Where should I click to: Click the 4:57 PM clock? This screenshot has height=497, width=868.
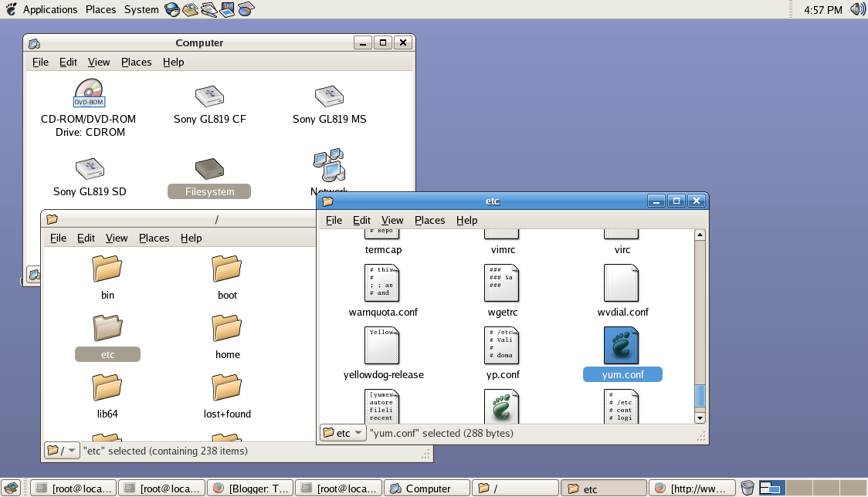point(822,10)
